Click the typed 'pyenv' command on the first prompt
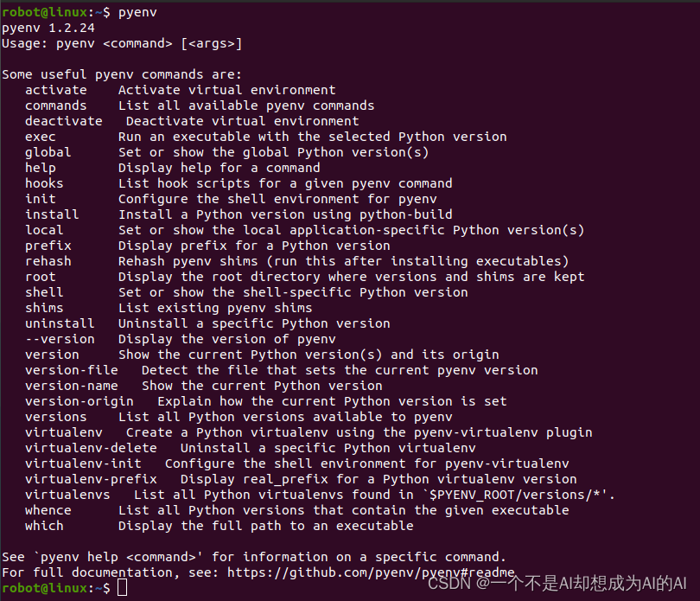The width and height of the screenshot is (700, 601). point(137,12)
